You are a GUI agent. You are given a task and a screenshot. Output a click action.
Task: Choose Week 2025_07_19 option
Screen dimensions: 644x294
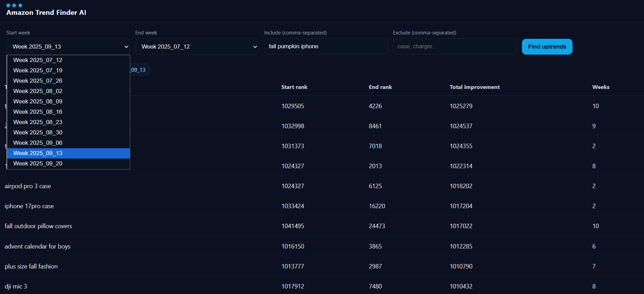click(38, 70)
